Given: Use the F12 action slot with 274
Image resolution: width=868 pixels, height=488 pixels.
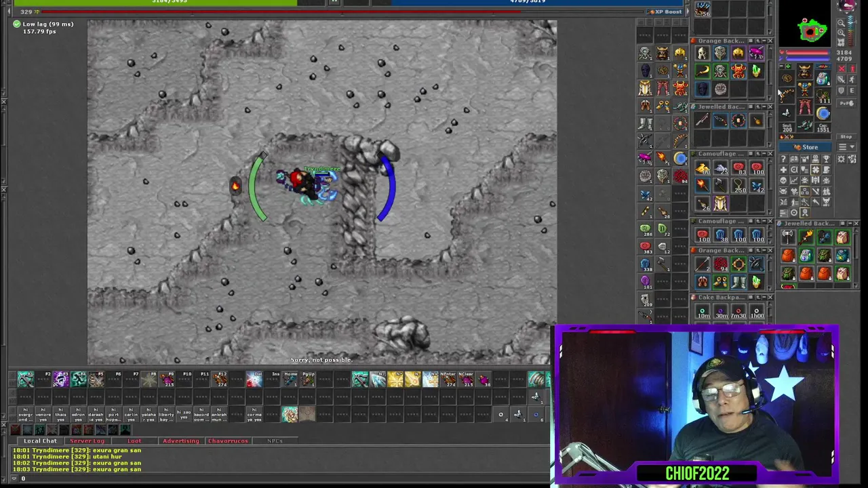Looking at the screenshot, I should point(220,380).
